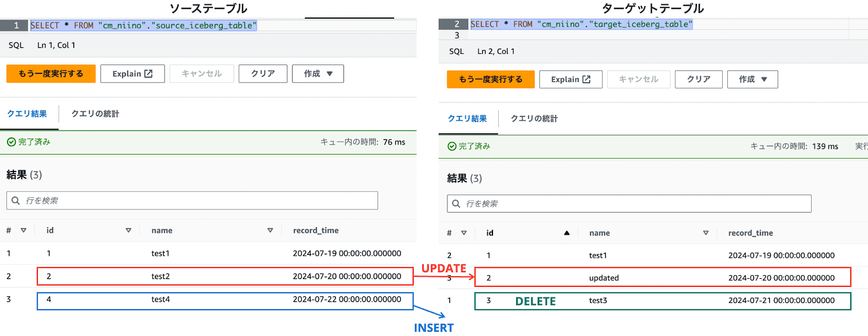Select クエリの統計 tab in target panel

pos(534,118)
